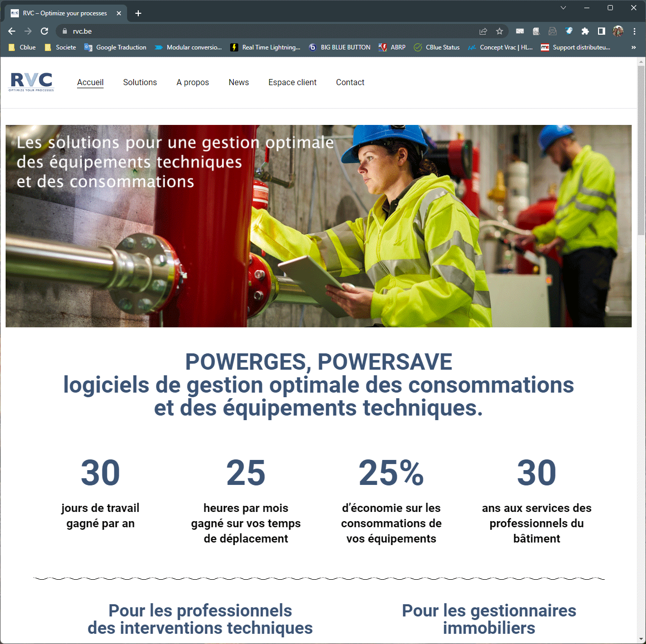Click 'Pour les professionnels des interventions techniques'
This screenshot has width=646, height=644.
click(x=200, y=619)
